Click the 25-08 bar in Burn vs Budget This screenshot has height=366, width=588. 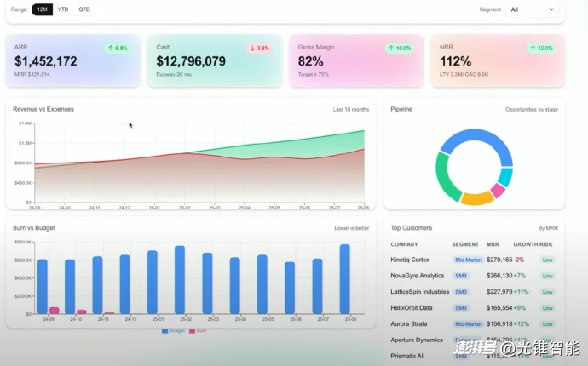(344, 279)
